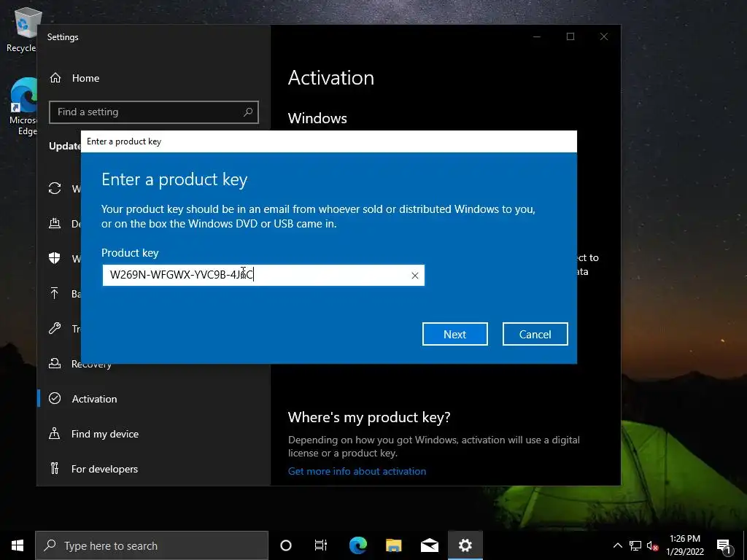Open Home in Settings sidebar
747x560 pixels.
85,78
